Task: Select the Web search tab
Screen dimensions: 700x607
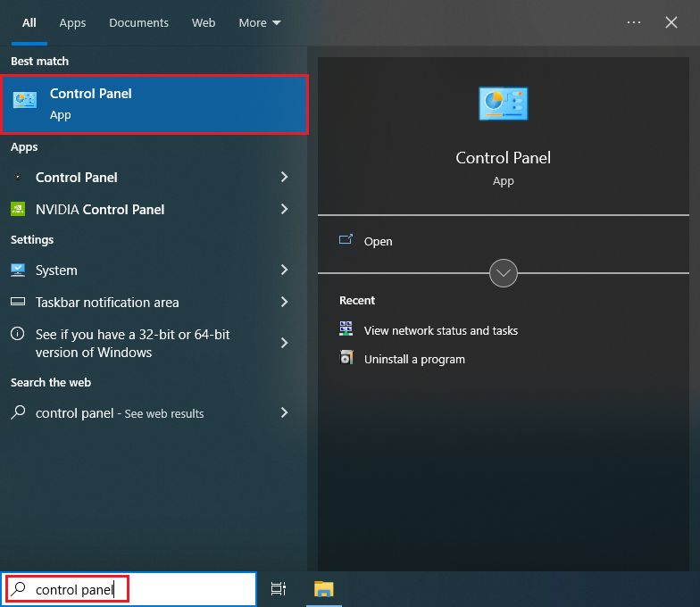Action: pyautogui.click(x=204, y=23)
